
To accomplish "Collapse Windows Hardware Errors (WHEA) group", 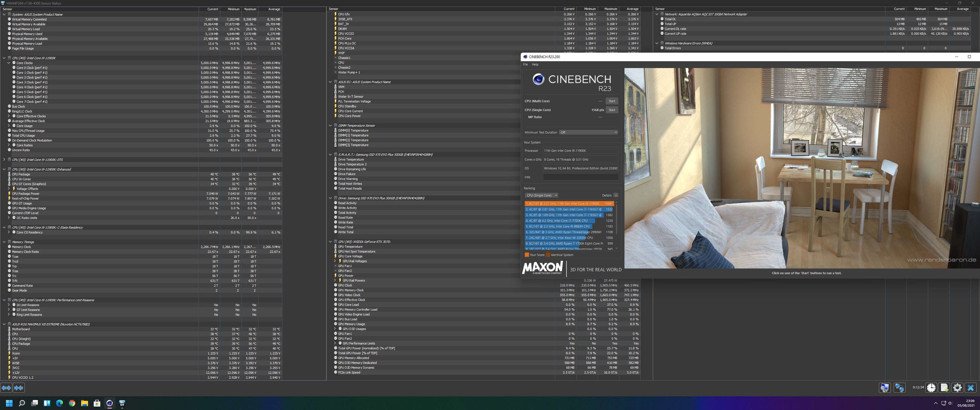I will coord(657,43).
